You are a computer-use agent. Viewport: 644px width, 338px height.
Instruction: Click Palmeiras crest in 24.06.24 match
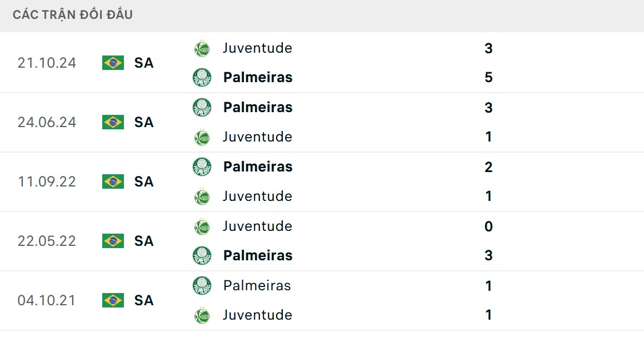(x=202, y=107)
